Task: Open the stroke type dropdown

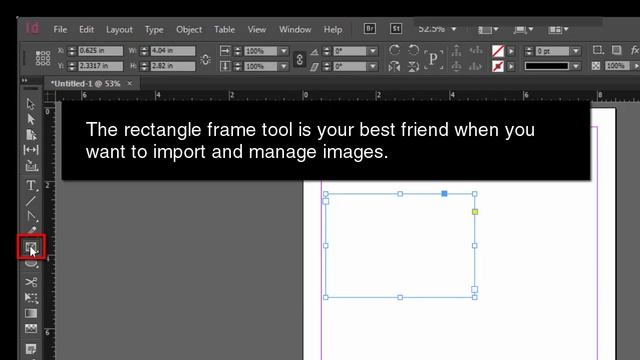Action: tap(576, 66)
